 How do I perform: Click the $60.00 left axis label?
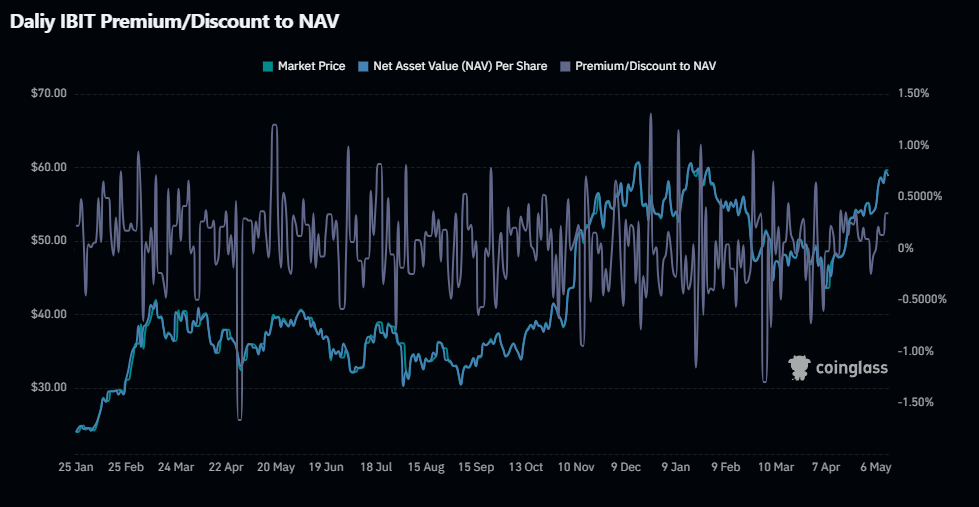click(x=48, y=167)
